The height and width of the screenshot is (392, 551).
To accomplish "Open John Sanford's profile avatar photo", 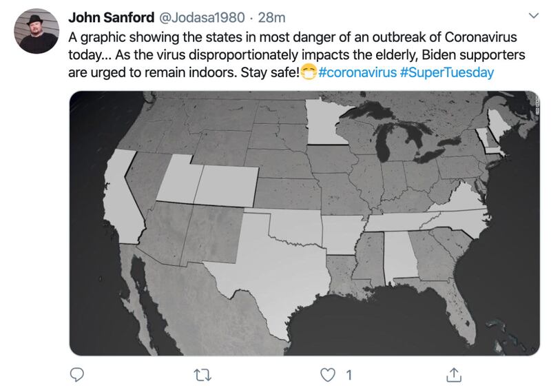I will coord(39,32).
